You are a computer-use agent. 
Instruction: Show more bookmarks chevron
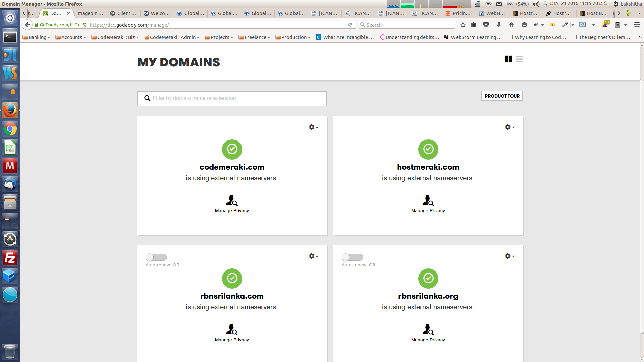point(640,37)
